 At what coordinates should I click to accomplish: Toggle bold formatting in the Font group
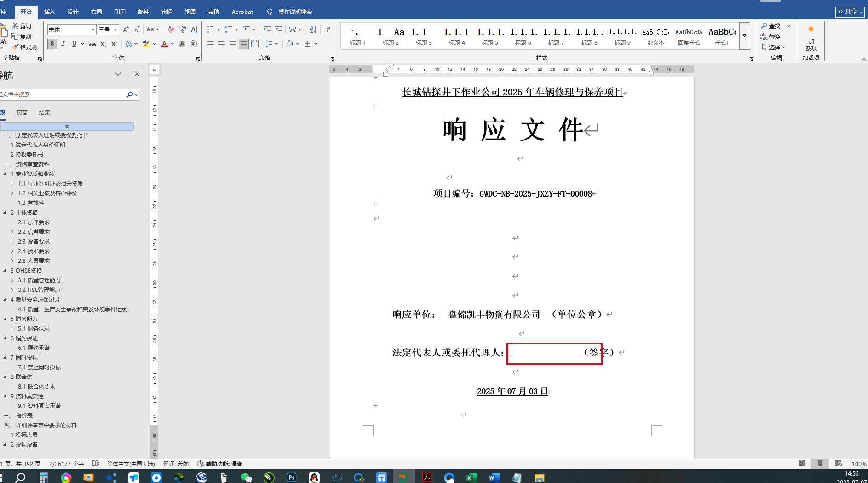52,44
